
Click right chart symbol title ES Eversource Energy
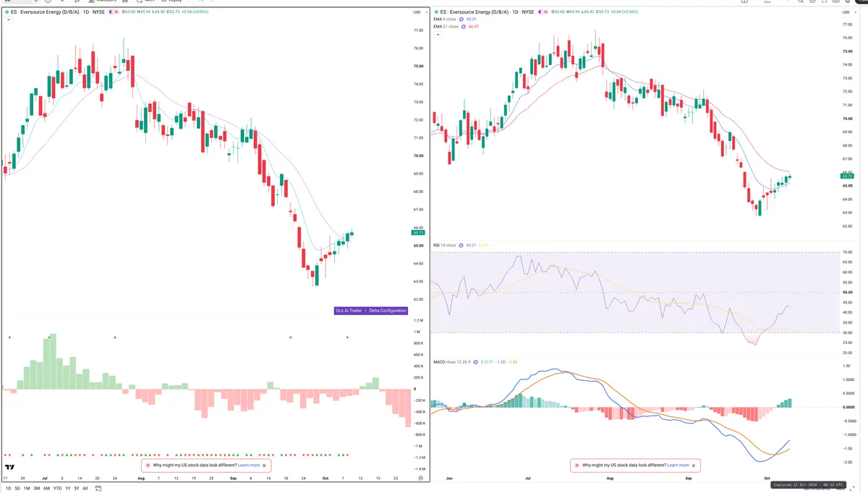tap(487, 12)
